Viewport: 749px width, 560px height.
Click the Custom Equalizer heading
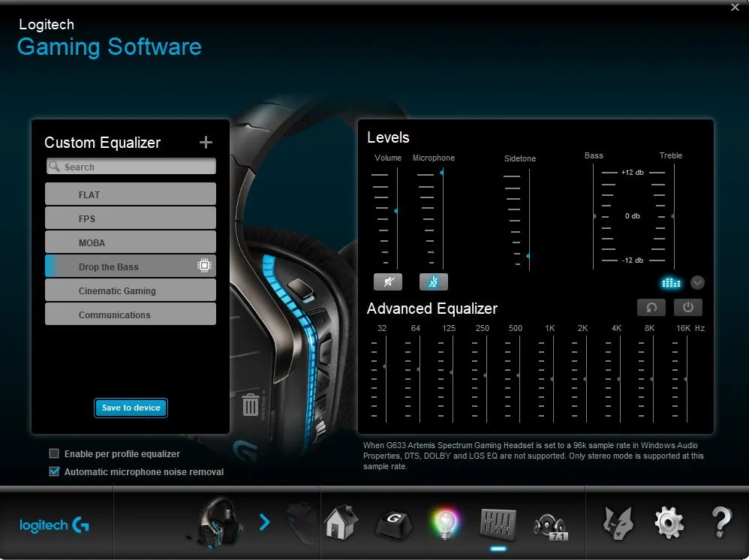tap(102, 143)
